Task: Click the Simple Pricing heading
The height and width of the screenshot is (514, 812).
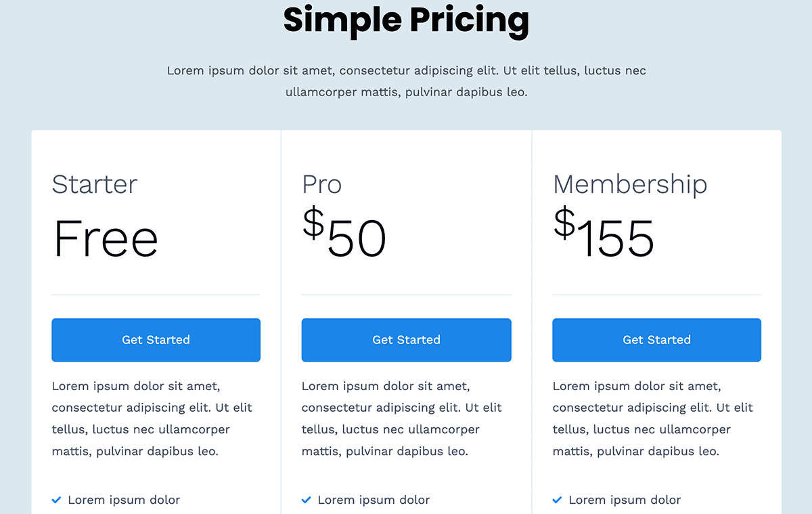Action: pyautogui.click(x=406, y=20)
